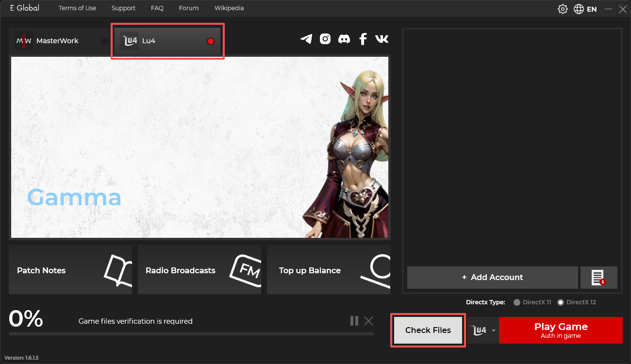Click the Lu4 tab red status dot
The width and height of the screenshot is (631, 364).
click(x=211, y=41)
